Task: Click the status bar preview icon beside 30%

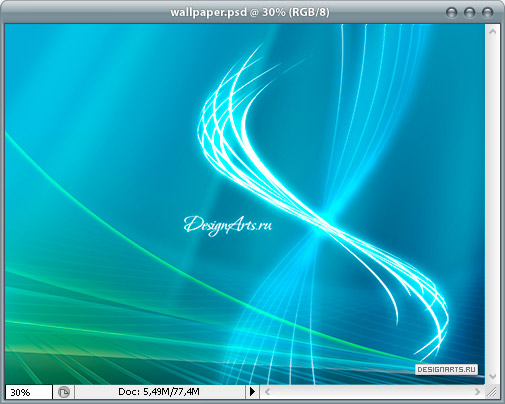Action: [64, 392]
